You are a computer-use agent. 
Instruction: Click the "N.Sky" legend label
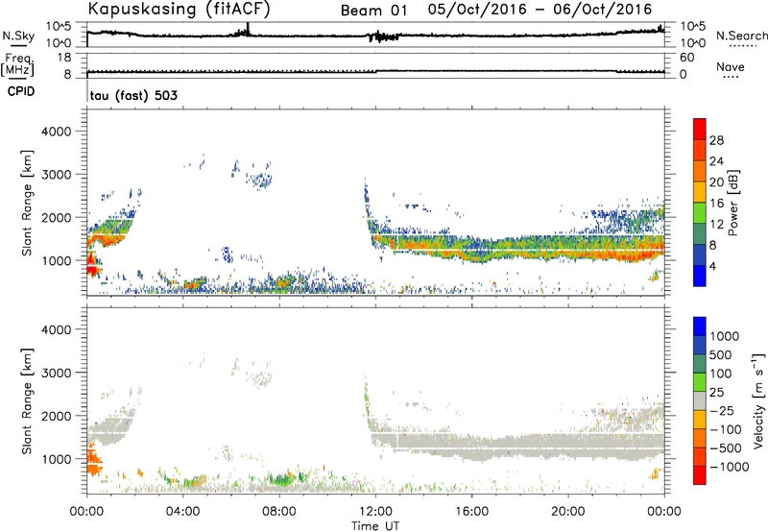tap(18, 36)
